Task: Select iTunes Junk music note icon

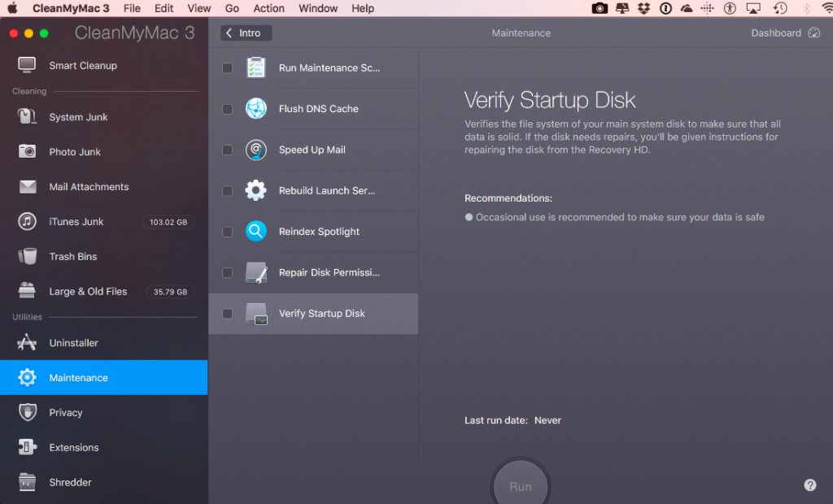Action: [27, 221]
